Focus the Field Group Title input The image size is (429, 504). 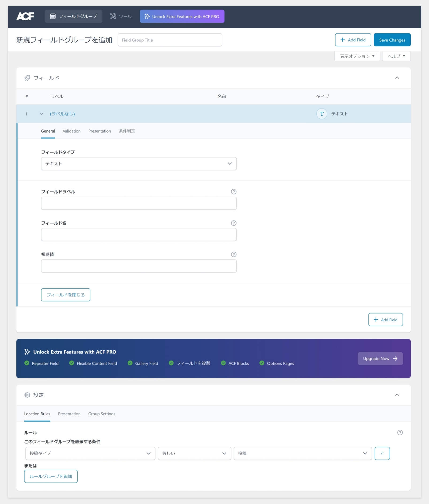[170, 40]
